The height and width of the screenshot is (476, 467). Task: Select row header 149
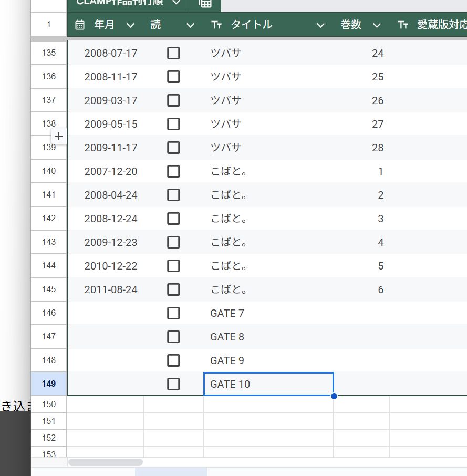tap(49, 384)
